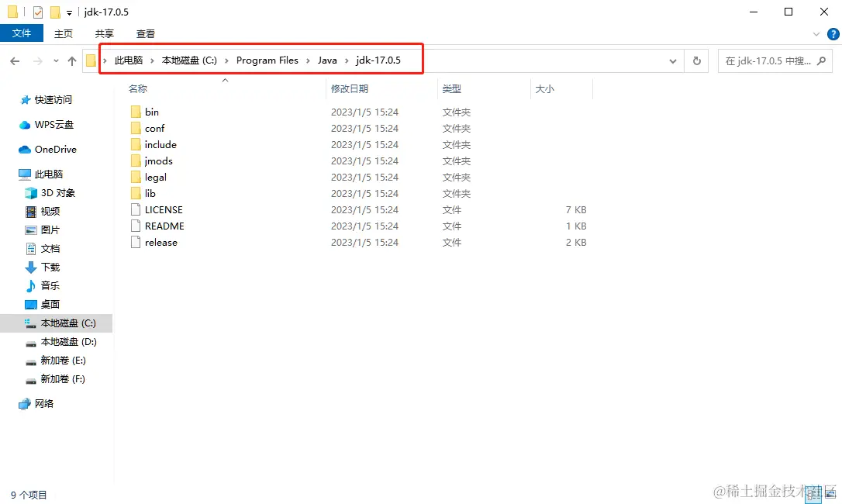Screen dimensions: 842x504
Task: Open the 主页 ribbon tab
Action: [64, 33]
